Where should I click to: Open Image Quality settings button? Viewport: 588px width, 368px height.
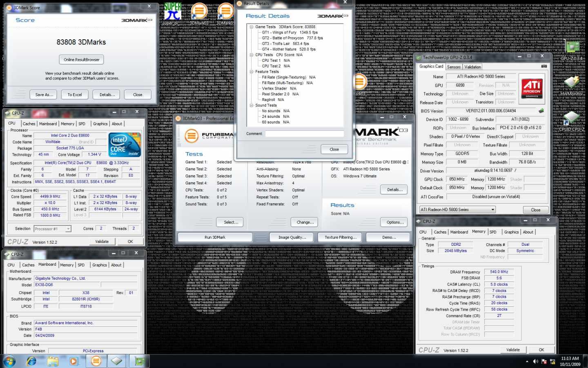tap(292, 238)
